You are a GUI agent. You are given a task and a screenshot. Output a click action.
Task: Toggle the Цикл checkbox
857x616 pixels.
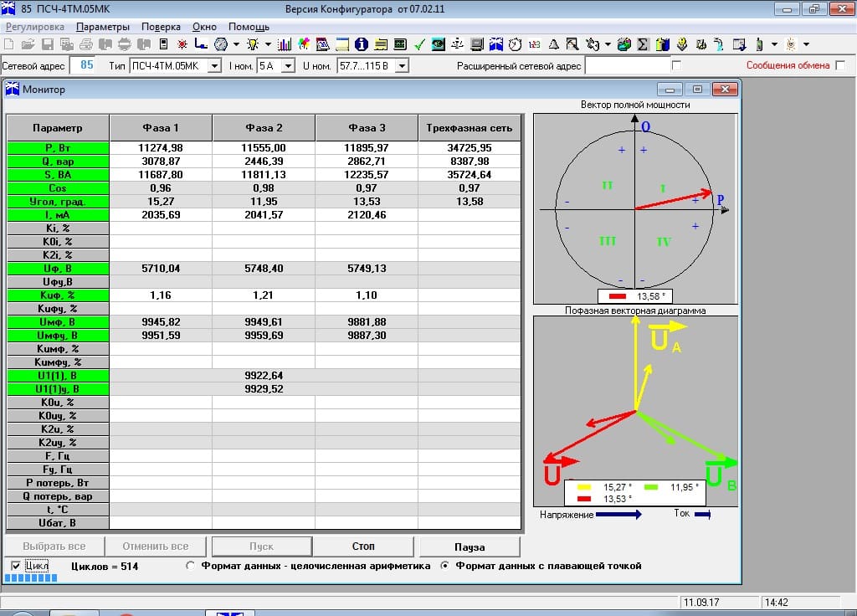point(16,567)
